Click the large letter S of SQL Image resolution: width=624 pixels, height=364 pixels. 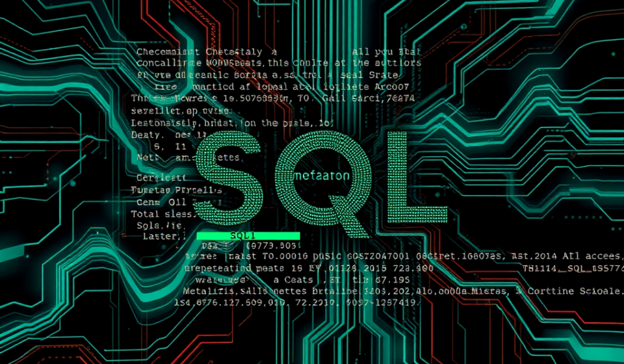click(x=229, y=177)
